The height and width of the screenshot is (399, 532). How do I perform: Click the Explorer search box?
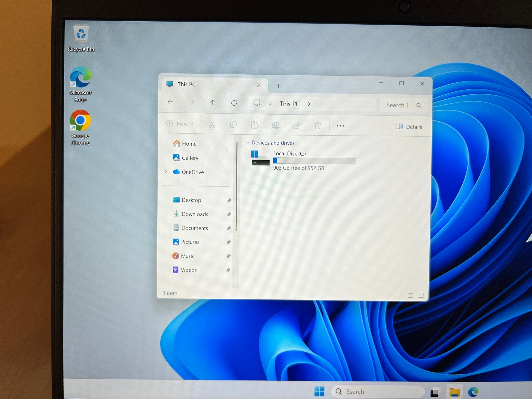pos(403,105)
